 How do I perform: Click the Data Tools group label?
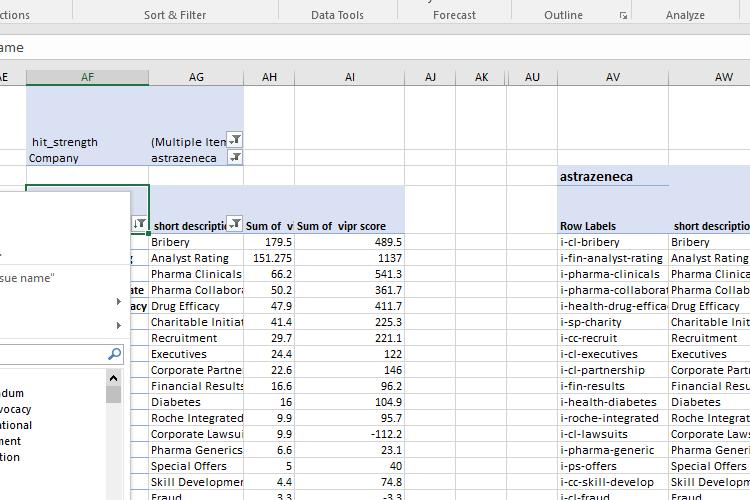point(337,15)
